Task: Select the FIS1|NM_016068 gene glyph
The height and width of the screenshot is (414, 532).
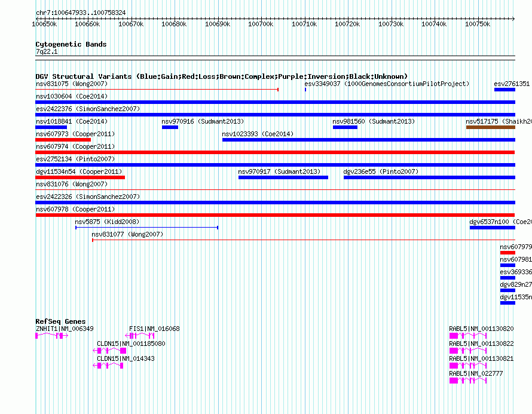Action: click(x=140, y=336)
